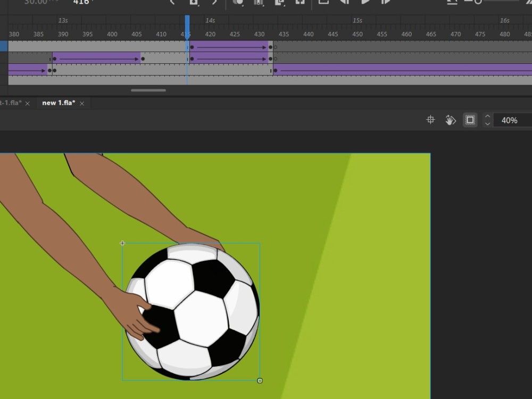Screen dimensions: 532x399
Task: Close the t-1.fla* document tab
Action: [28, 104]
